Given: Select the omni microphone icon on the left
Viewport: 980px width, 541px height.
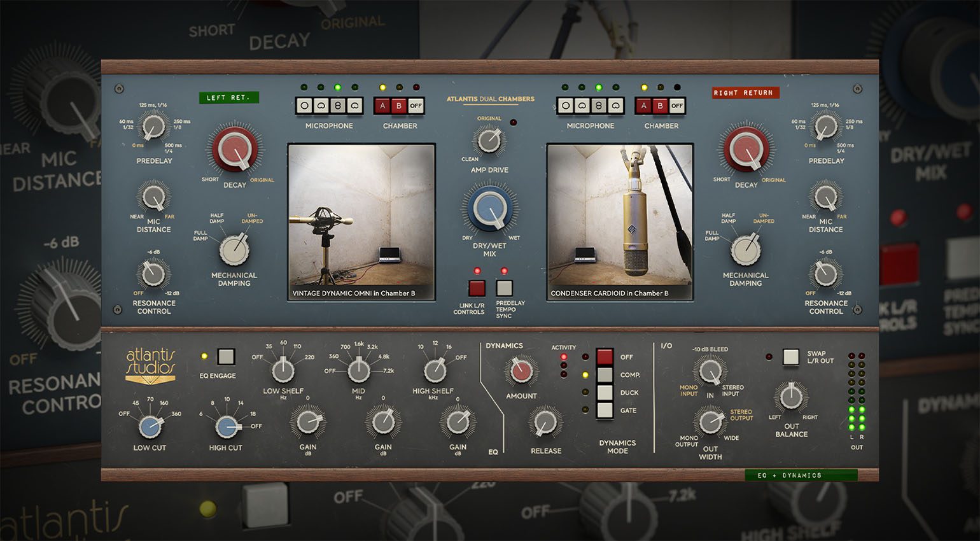Looking at the screenshot, I should coord(304,105).
